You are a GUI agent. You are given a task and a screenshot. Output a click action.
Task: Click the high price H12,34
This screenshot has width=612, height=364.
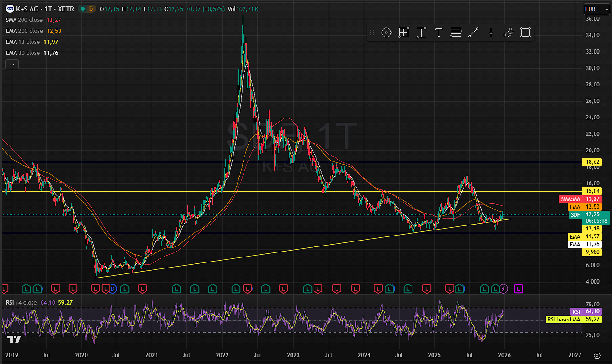click(x=130, y=9)
